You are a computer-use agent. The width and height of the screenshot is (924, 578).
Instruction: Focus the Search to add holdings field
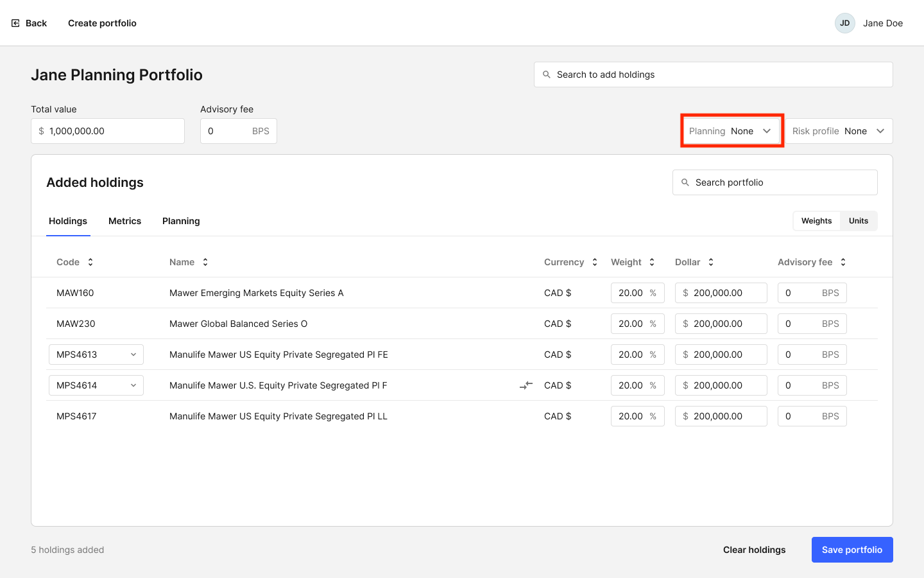[714, 74]
